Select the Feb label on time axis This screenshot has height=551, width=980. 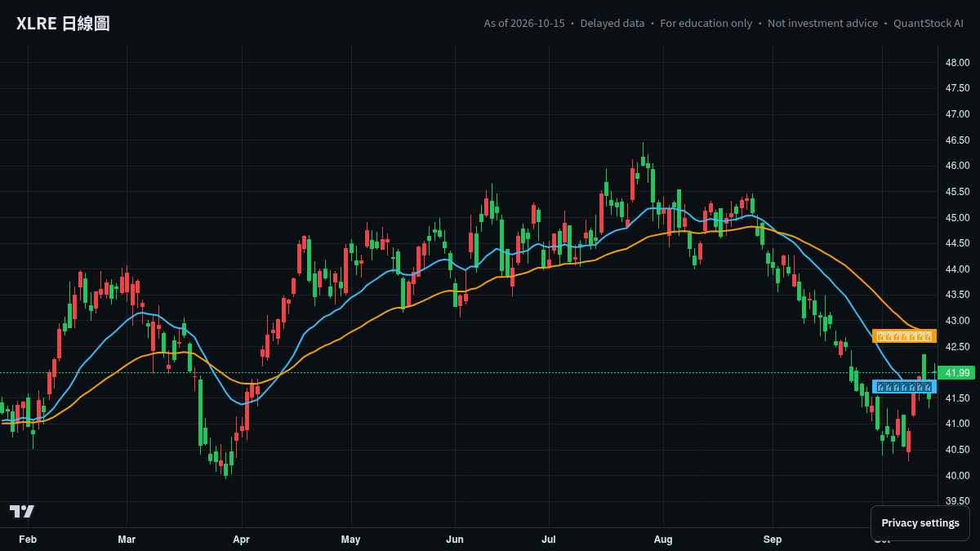[28, 540]
